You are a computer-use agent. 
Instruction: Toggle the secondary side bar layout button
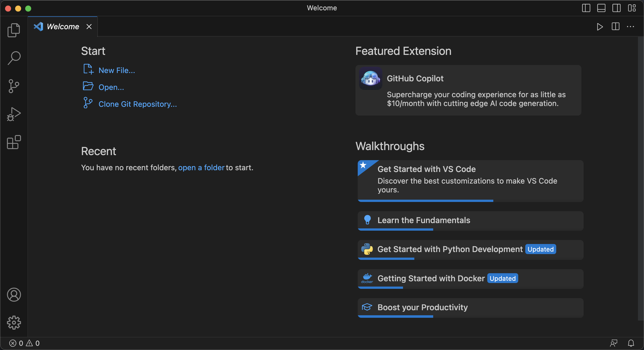coord(616,8)
